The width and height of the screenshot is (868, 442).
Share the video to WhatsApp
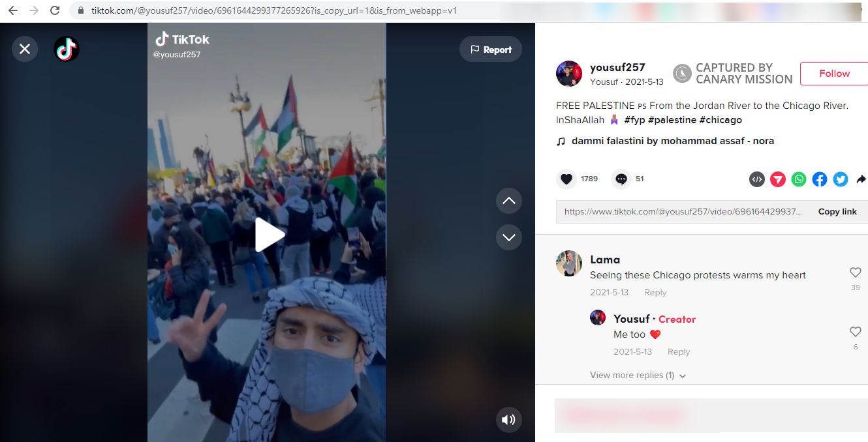point(798,179)
